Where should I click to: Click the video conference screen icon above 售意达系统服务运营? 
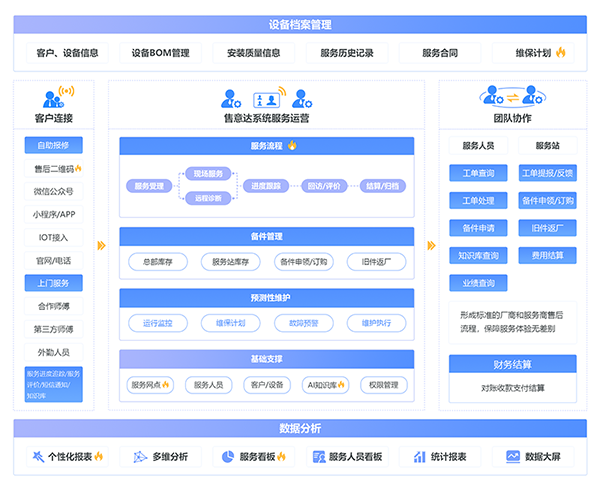point(270,98)
